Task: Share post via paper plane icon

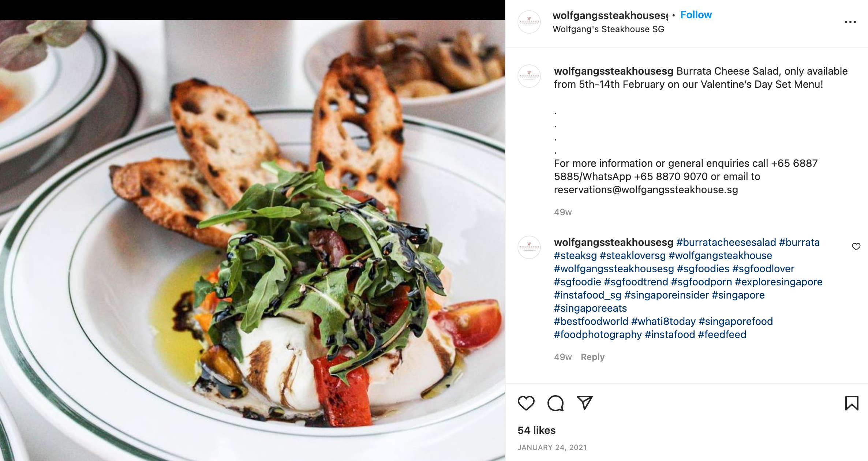Action: tap(584, 403)
